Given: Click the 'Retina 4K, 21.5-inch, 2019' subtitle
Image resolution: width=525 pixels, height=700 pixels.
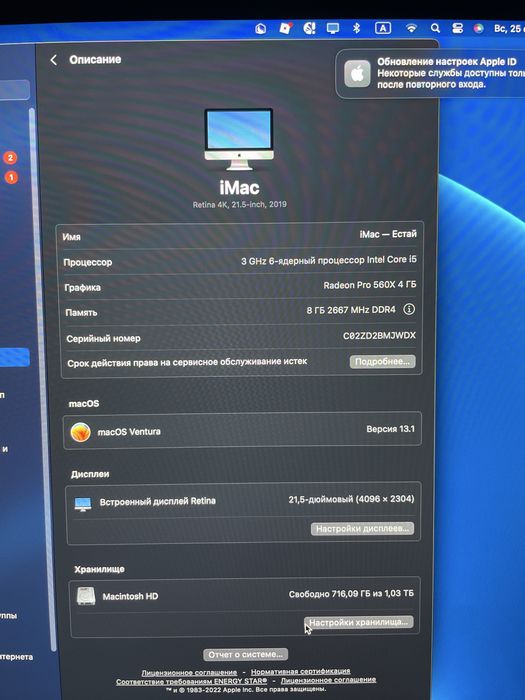Looking at the screenshot, I should pyautogui.click(x=240, y=204).
